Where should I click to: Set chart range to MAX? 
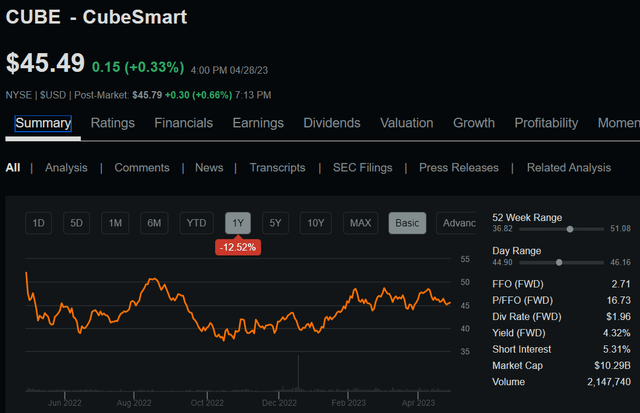coord(360,223)
